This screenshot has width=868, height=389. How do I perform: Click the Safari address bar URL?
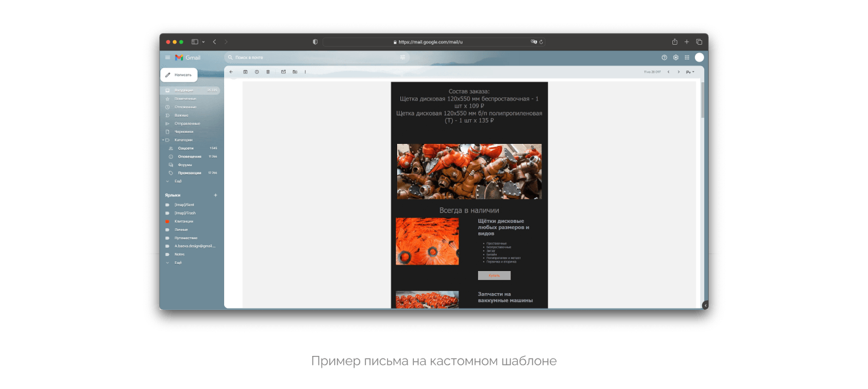pos(431,41)
